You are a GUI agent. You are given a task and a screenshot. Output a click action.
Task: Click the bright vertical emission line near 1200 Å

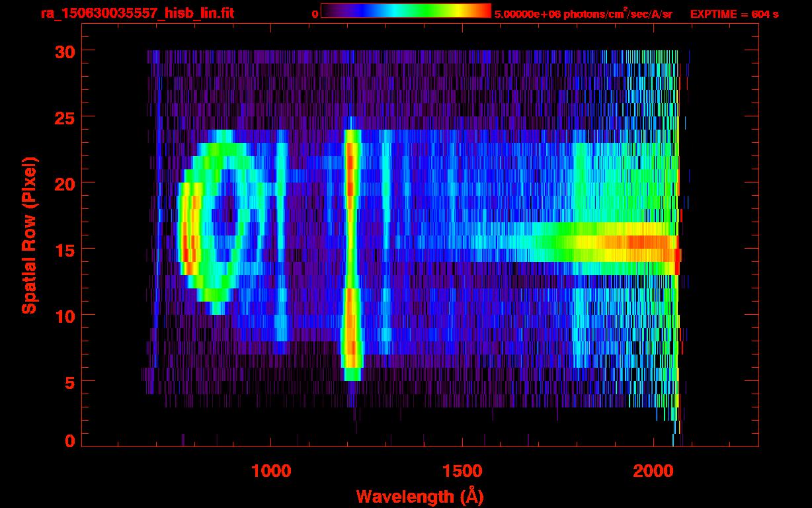(x=351, y=251)
